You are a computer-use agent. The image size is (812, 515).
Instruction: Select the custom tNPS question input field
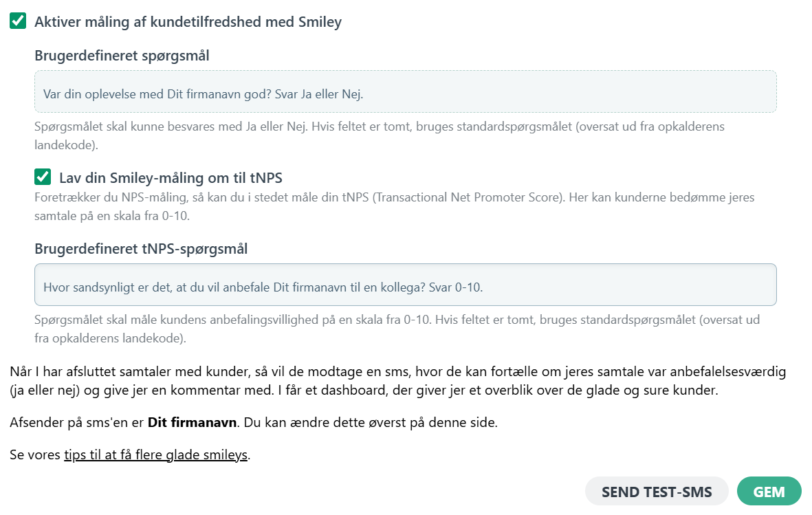(404, 284)
